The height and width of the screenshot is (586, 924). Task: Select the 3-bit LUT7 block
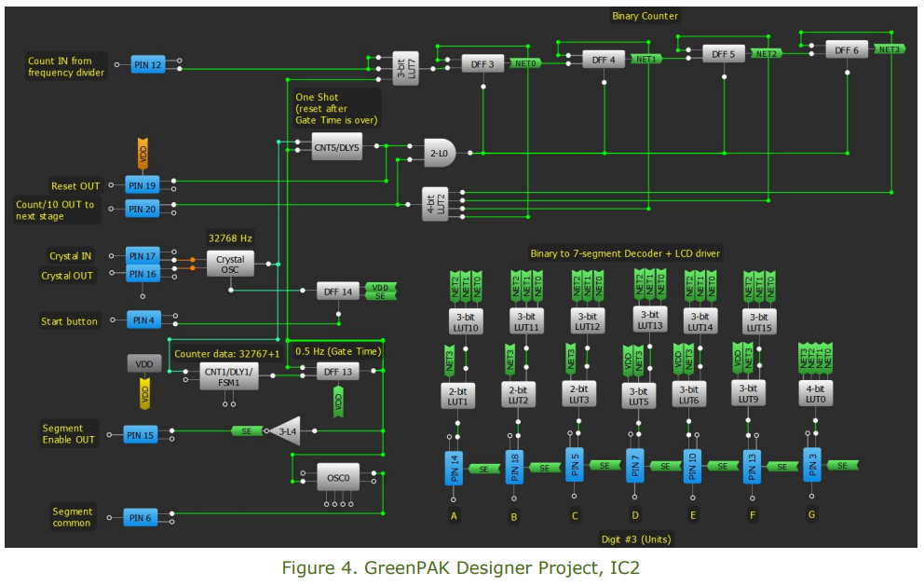click(405, 68)
